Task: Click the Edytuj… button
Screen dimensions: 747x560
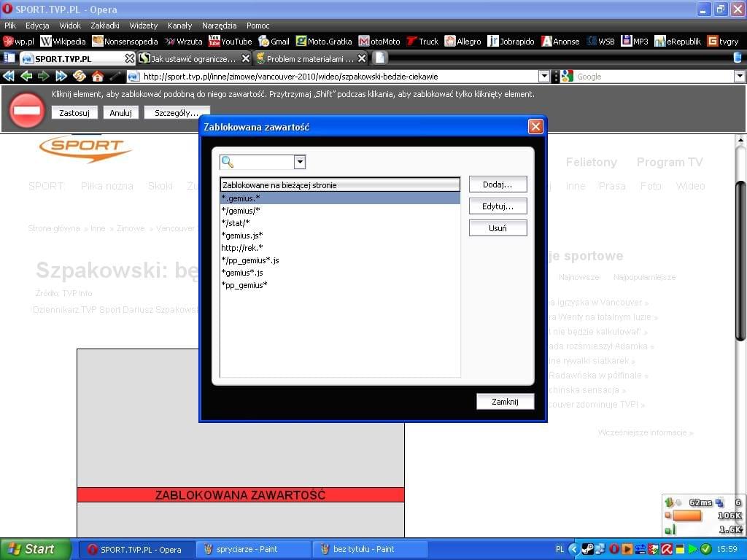Action: tap(498, 206)
